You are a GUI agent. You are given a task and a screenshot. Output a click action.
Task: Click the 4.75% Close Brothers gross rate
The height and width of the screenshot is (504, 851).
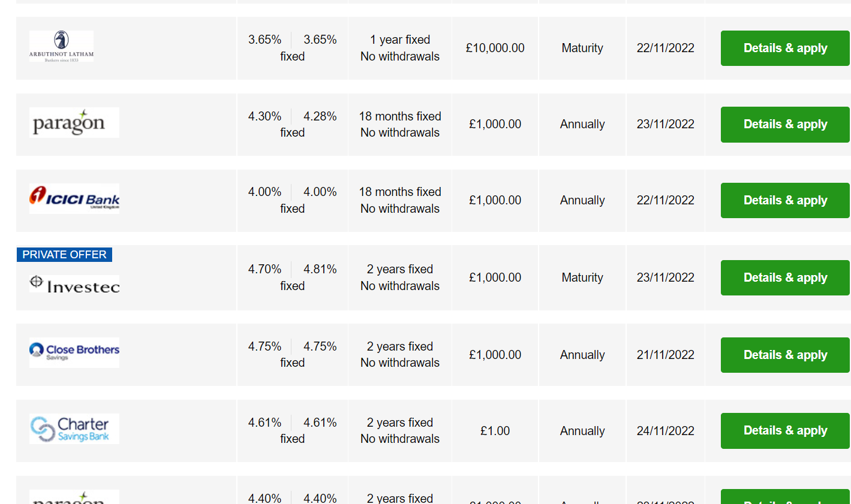click(264, 346)
